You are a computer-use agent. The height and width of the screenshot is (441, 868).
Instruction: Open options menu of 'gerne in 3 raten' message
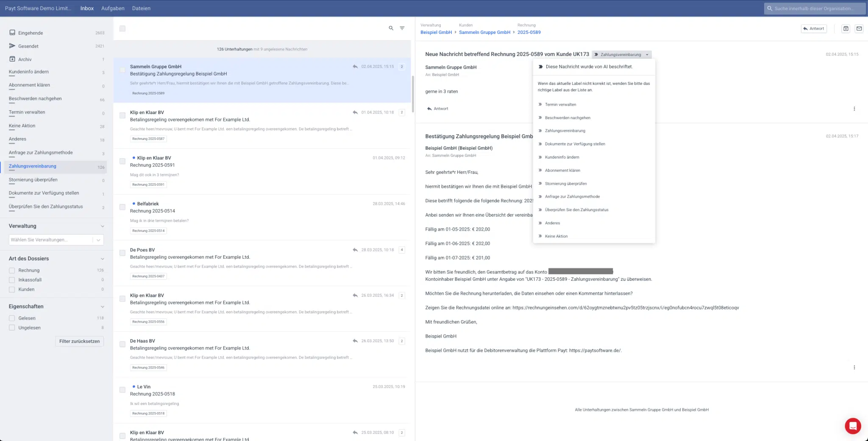point(854,109)
